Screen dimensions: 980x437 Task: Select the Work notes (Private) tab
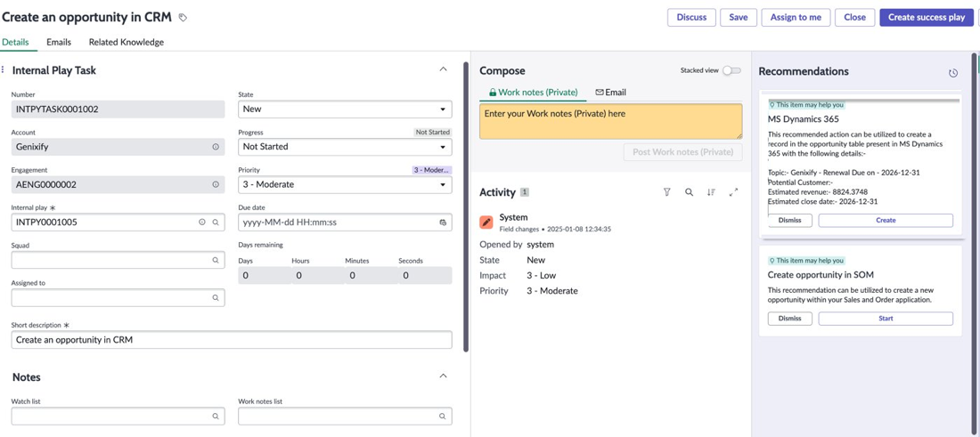point(533,93)
